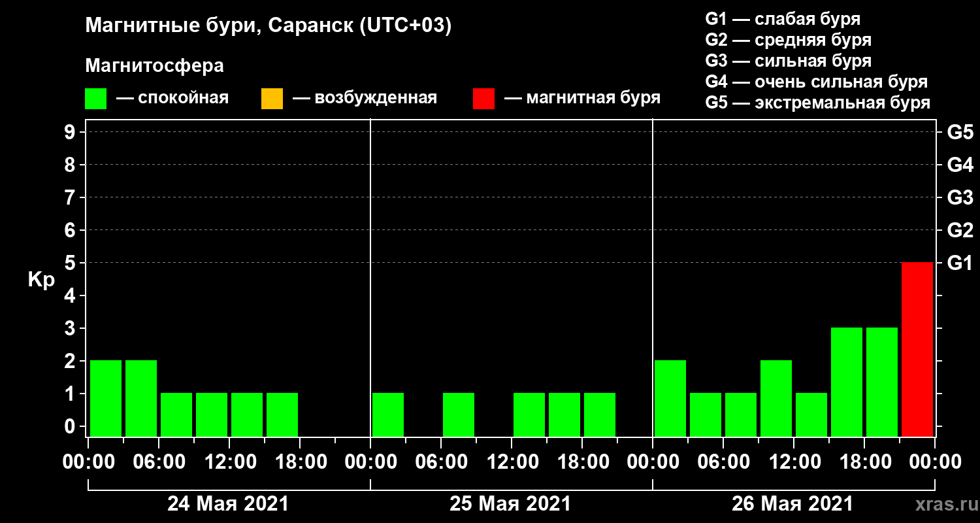The height and width of the screenshot is (523, 980).
Task: Select the 24 May 03:00–06:00 green bar
Action: [x=141, y=399]
